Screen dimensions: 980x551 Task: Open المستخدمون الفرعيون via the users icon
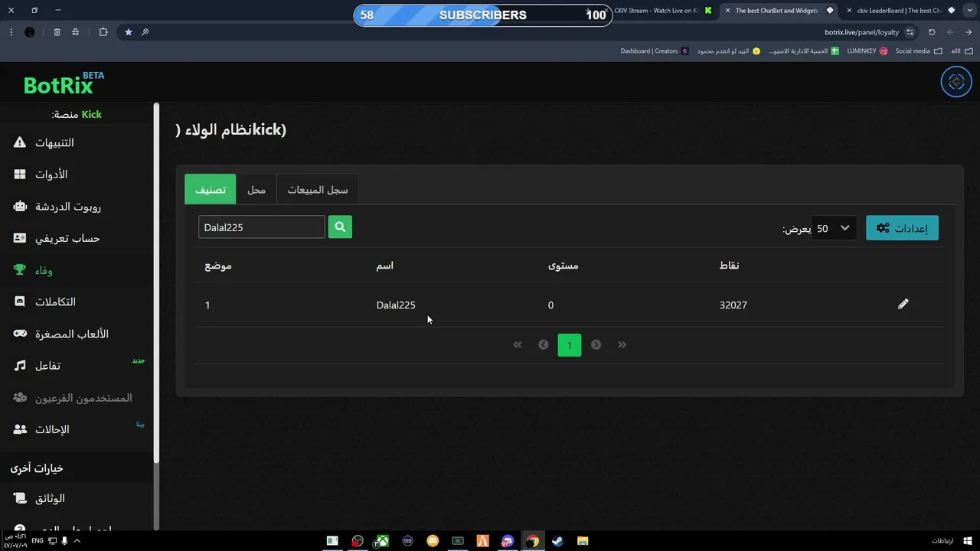(x=20, y=397)
